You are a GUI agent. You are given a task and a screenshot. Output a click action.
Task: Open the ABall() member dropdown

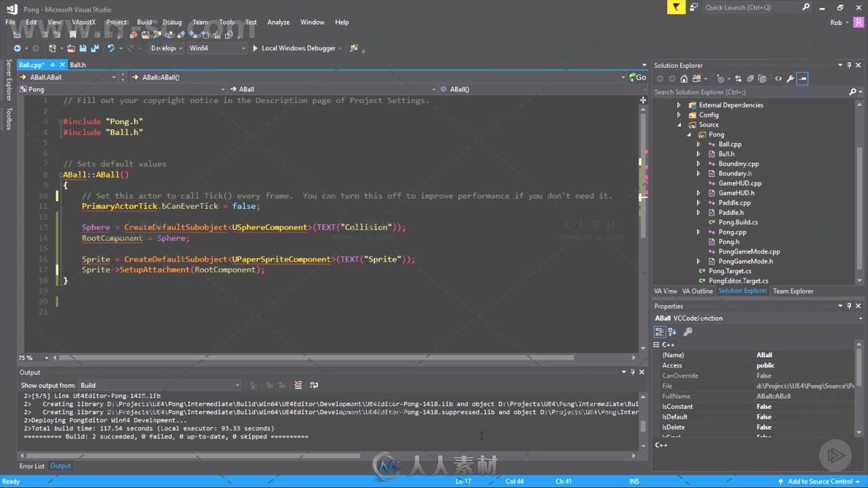(542, 89)
